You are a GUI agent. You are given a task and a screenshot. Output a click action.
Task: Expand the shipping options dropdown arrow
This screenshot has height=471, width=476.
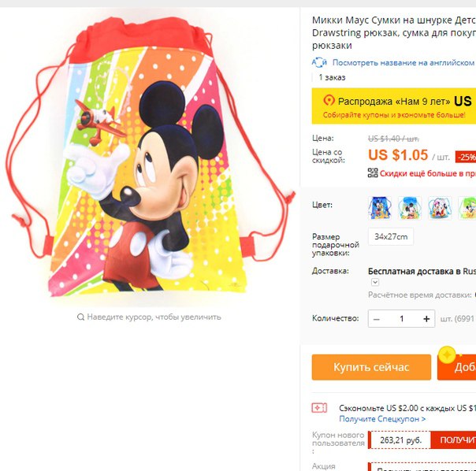click(x=375, y=282)
